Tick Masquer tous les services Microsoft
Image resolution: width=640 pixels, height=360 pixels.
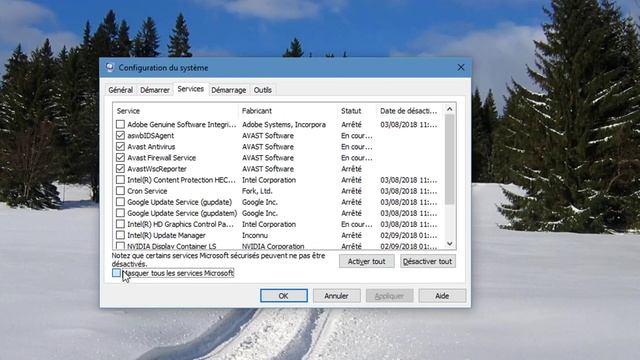click(x=116, y=273)
